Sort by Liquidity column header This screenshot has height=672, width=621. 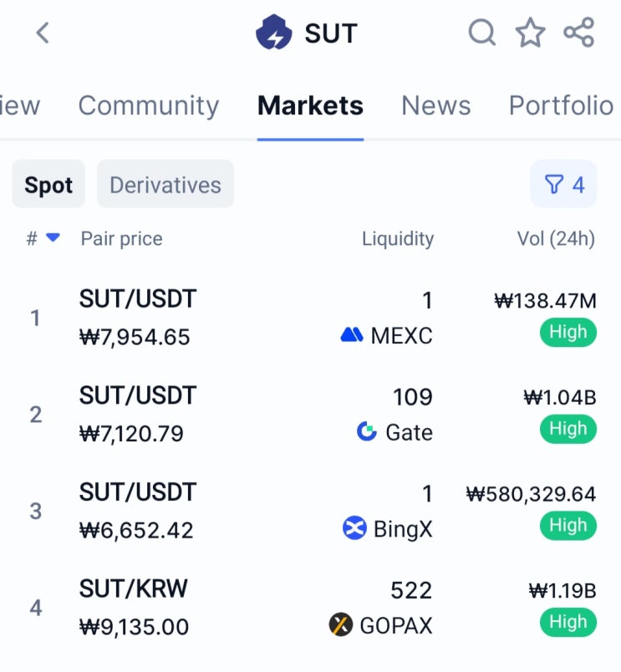(398, 239)
